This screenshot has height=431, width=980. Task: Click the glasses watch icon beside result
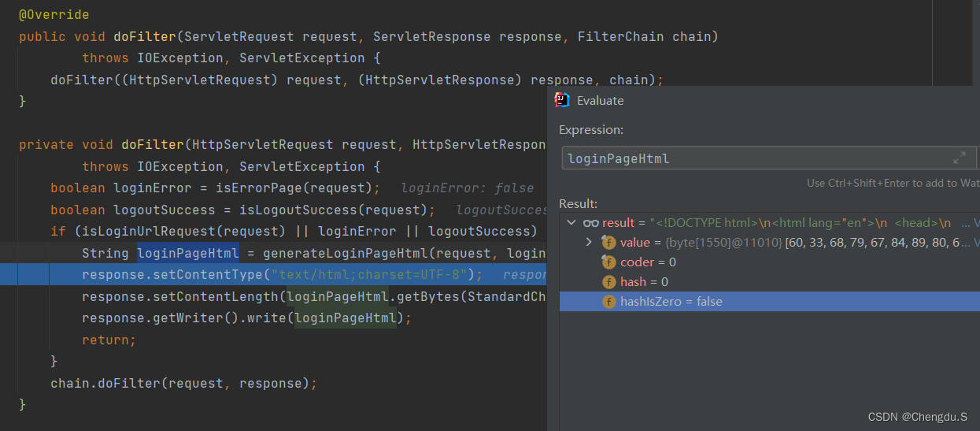[x=591, y=223]
